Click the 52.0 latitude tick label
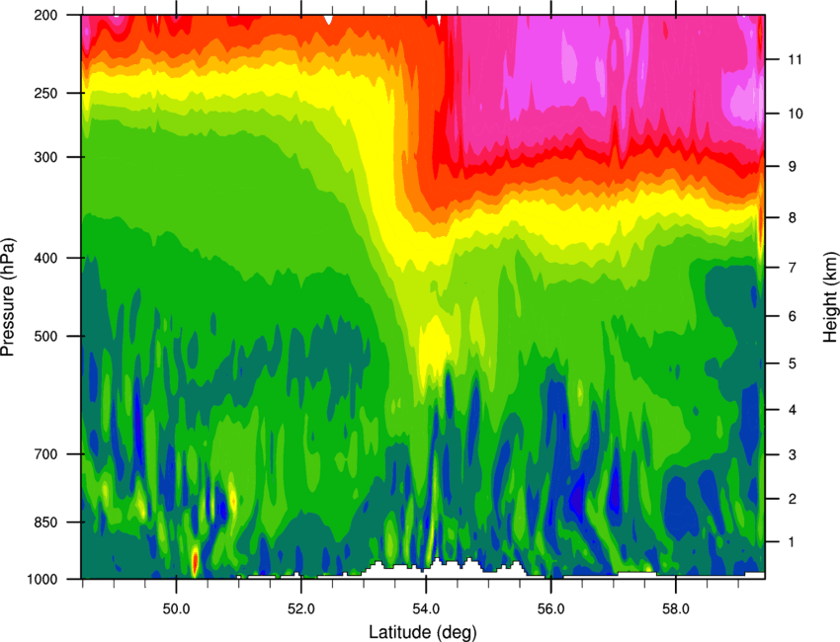 (301, 609)
